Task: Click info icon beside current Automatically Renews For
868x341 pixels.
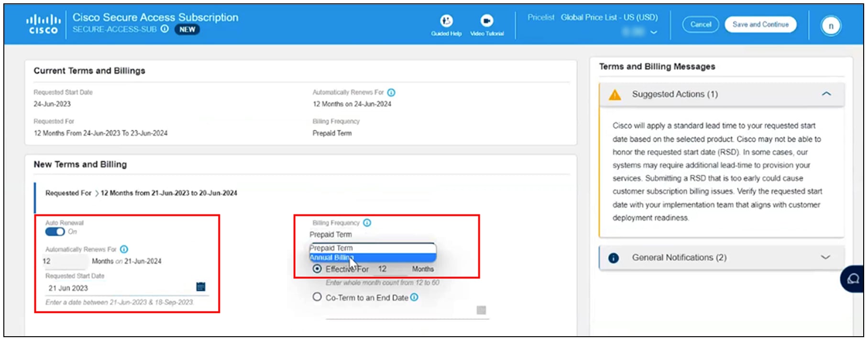Action: click(391, 93)
